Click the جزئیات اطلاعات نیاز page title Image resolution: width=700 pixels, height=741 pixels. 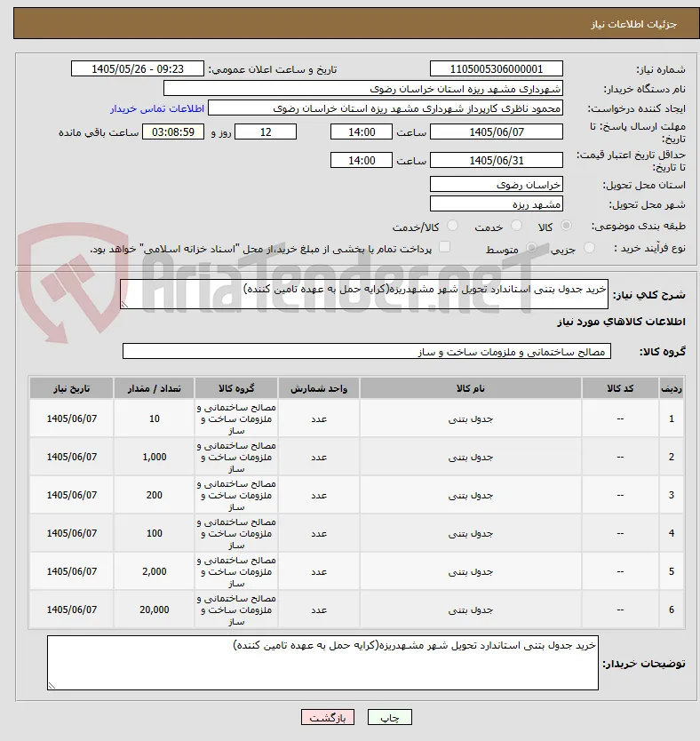634,24
